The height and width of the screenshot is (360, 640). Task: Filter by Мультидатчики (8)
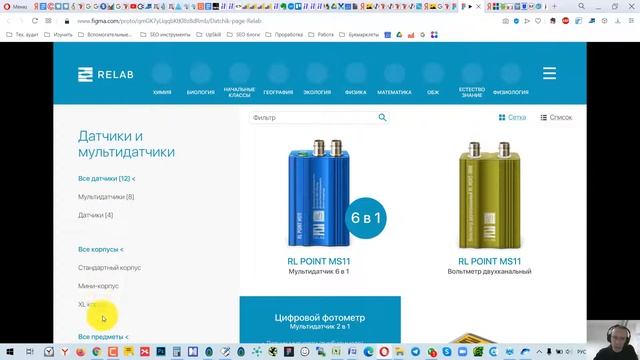tap(106, 197)
